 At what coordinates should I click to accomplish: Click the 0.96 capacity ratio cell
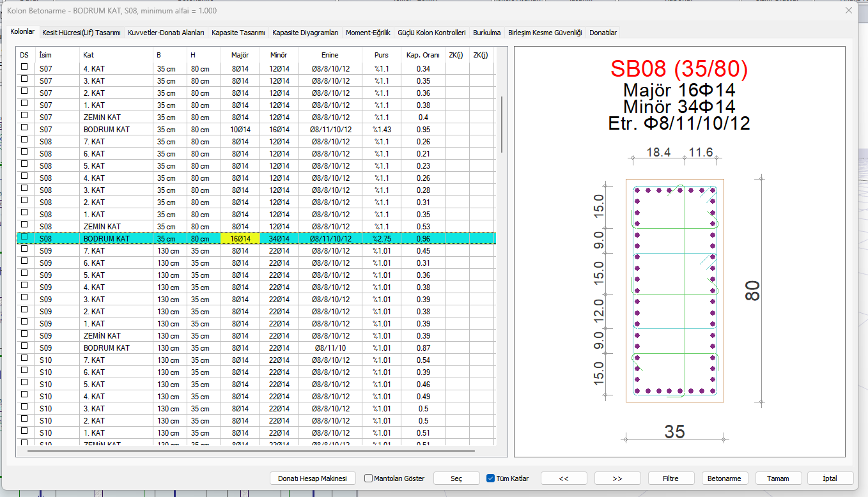422,239
